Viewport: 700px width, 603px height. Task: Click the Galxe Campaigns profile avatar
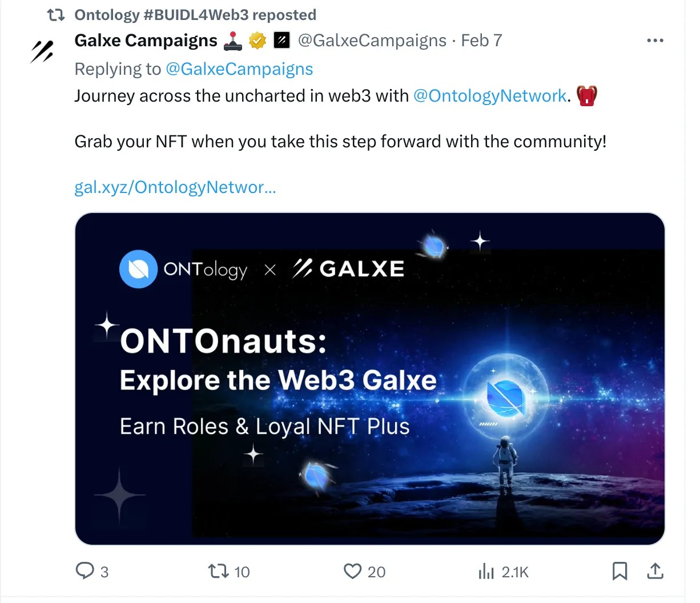pos(42,51)
